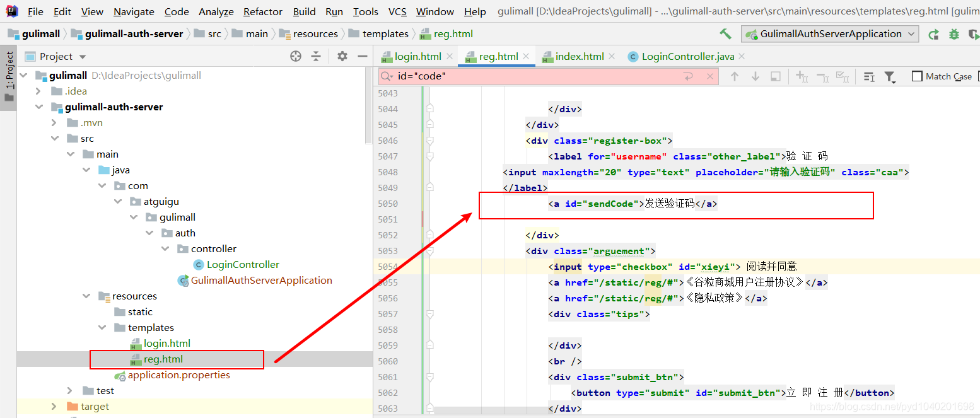
Task: Select LoginController in project tree
Action: point(243,265)
